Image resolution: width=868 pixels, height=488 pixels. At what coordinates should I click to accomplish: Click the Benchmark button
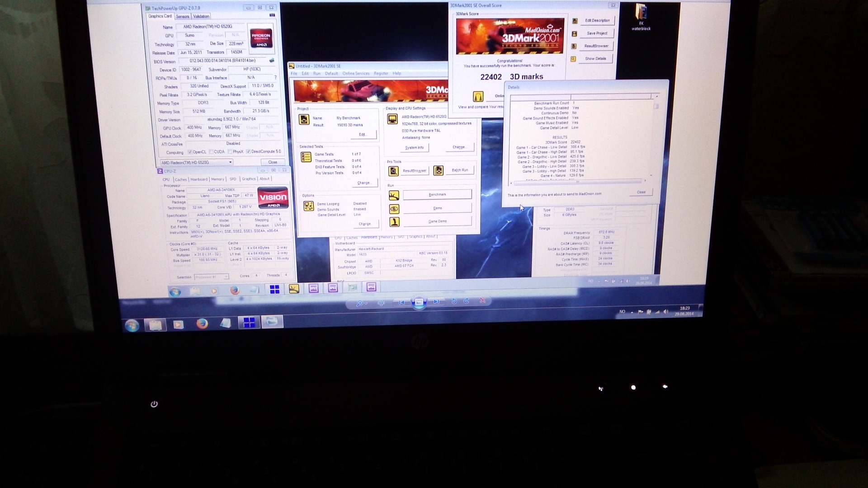(437, 194)
